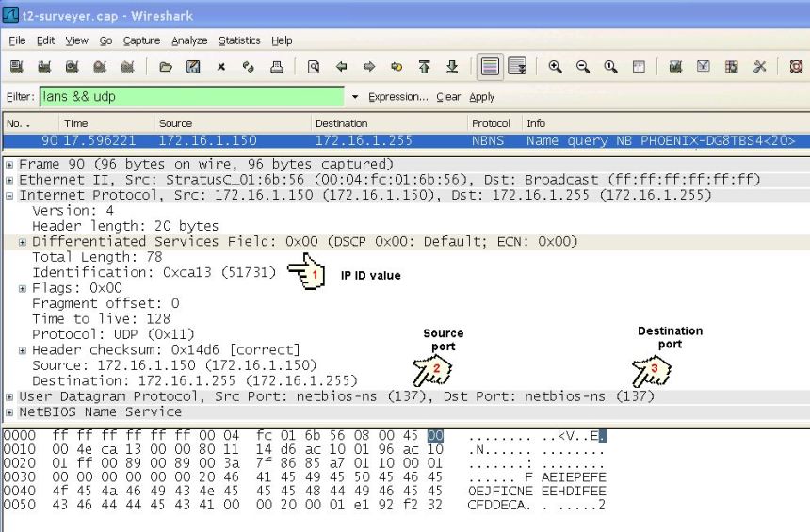810x532 pixels.
Task: Go back with the left arrow icon
Action: tap(342, 68)
